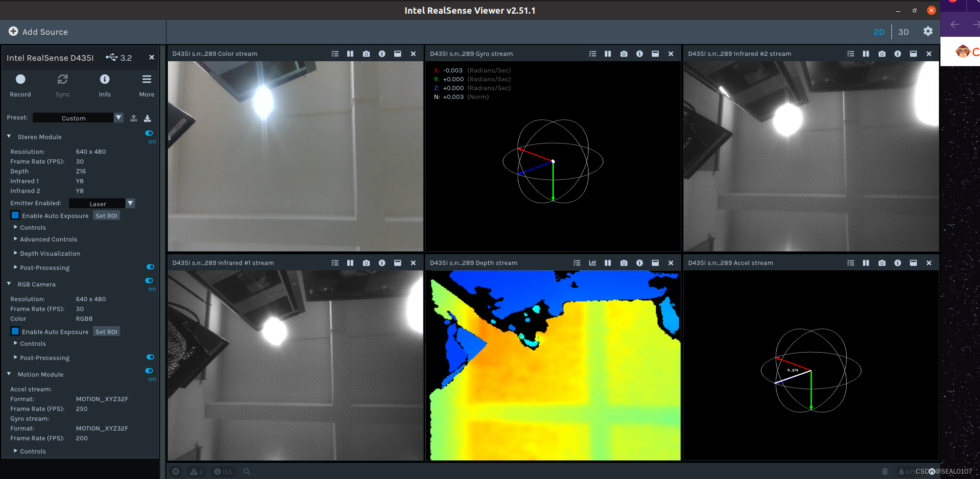Show Color stream info overlay

tap(382, 54)
